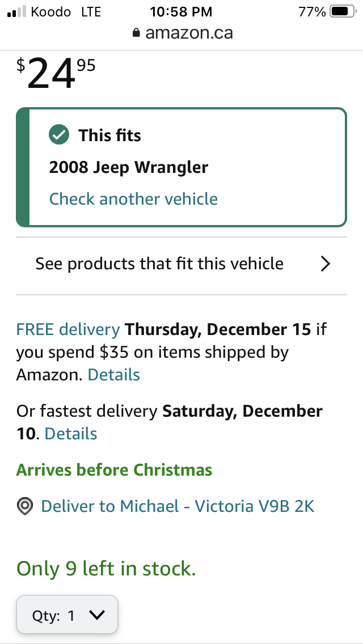This screenshot has width=363, height=644.
Task: Tap the amazon.ca address bar
Action: pyautogui.click(x=181, y=33)
